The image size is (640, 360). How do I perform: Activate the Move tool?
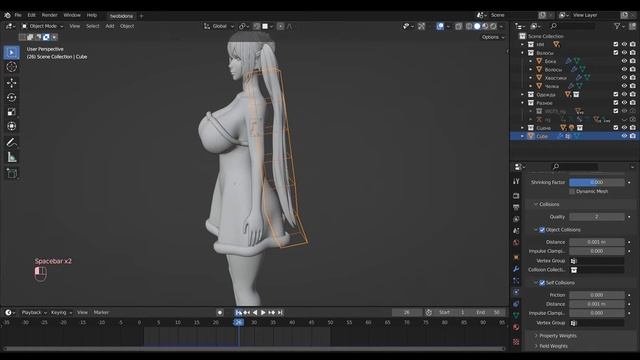[11, 83]
